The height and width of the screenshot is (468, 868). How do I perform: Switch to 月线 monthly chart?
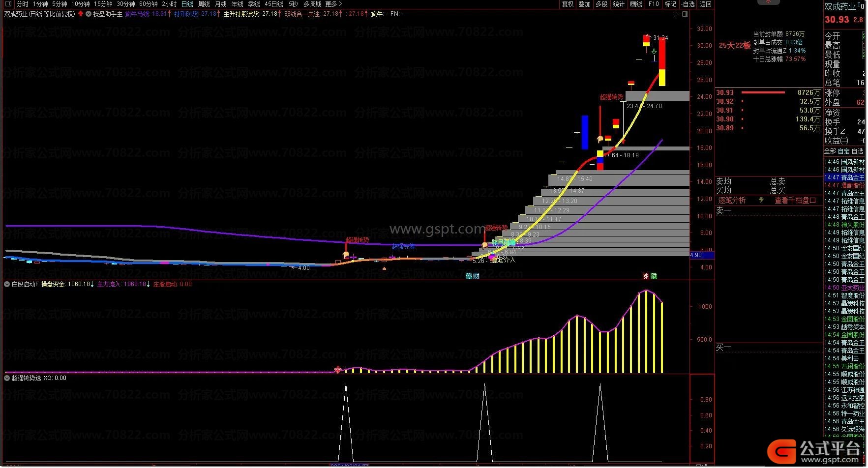point(220,4)
